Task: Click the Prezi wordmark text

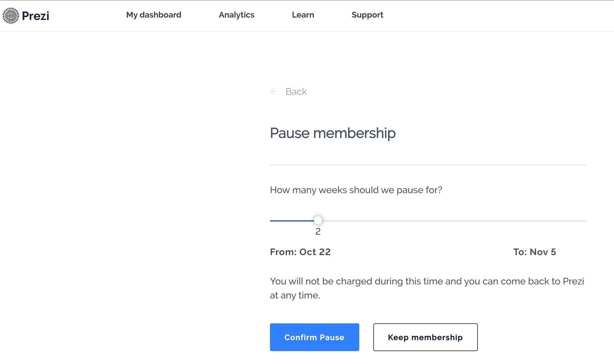Action: pyautogui.click(x=35, y=16)
